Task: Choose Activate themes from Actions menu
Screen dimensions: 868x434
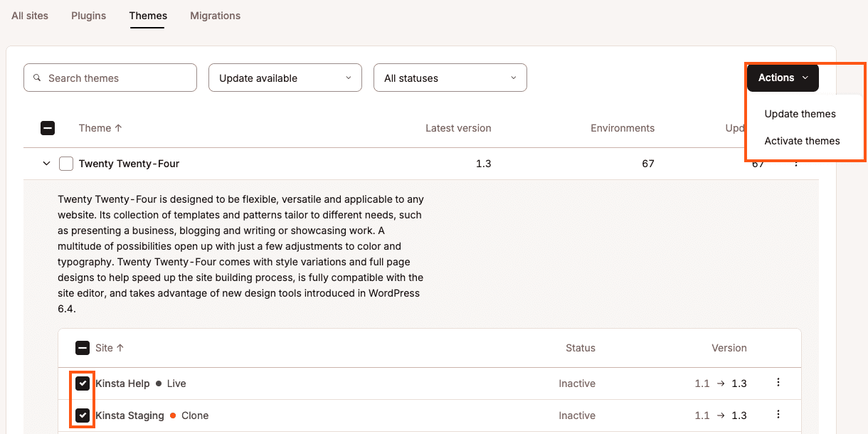Action: (x=802, y=141)
